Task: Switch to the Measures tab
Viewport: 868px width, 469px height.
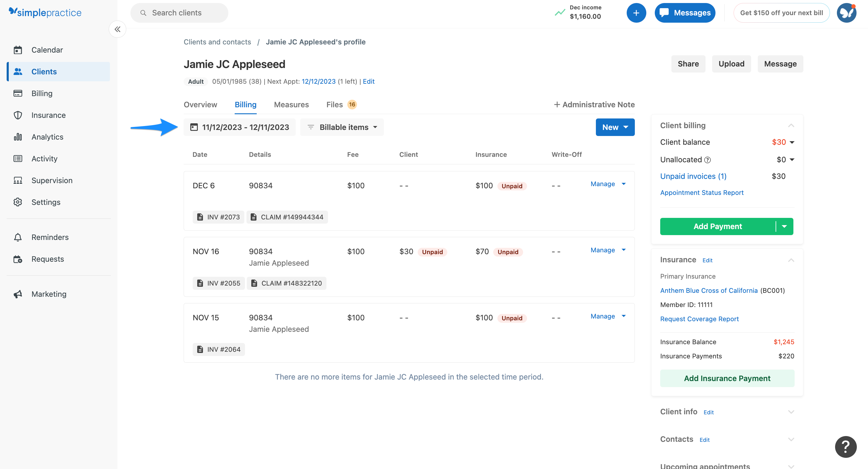Action: [x=291, y=105]
